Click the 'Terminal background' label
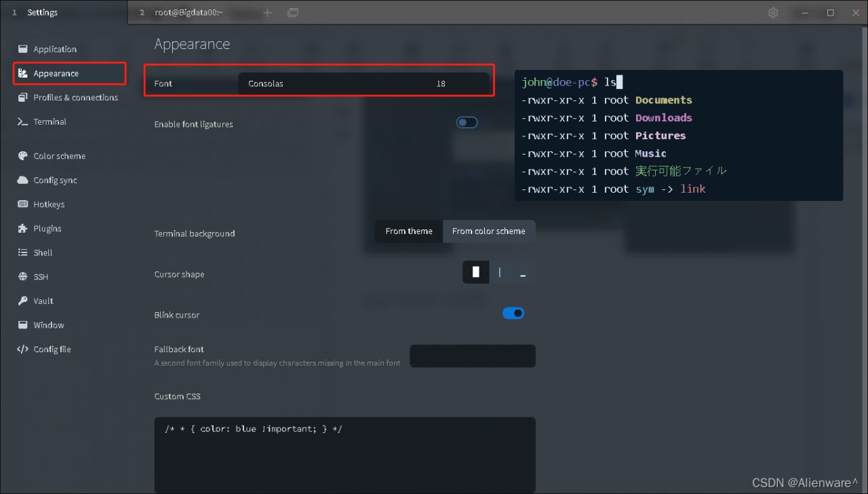Viewport: 868px width, 494px height. click(x=195, y=233)
